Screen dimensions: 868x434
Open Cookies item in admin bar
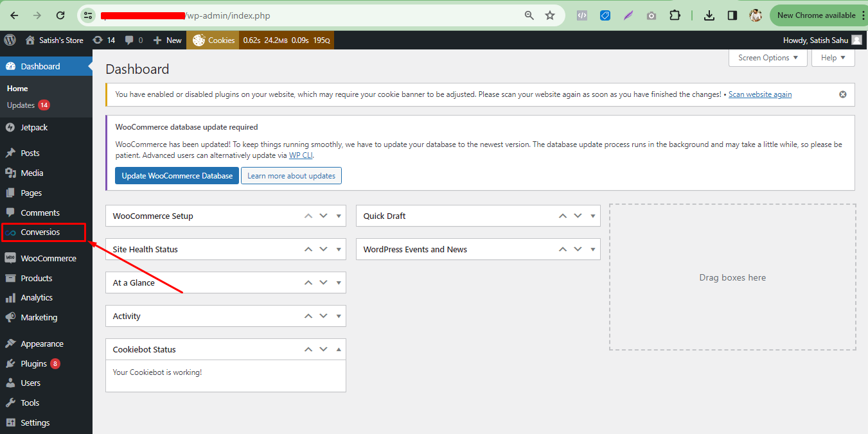click(213, 40)
